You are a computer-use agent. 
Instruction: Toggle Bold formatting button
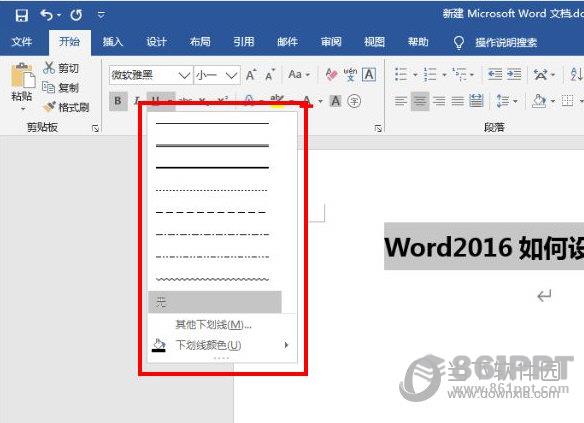pyautogui.click(x=118, y=101)
